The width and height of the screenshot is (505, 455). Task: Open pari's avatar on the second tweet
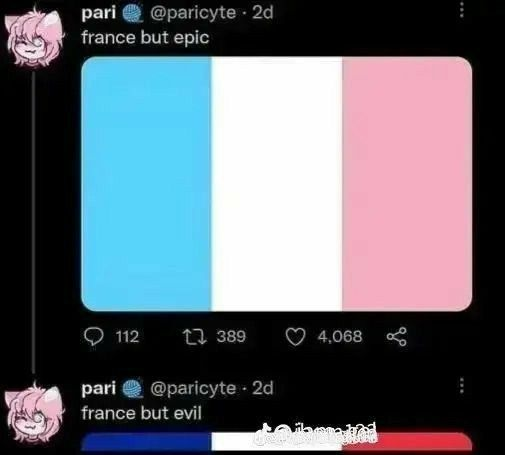point(34,412)
